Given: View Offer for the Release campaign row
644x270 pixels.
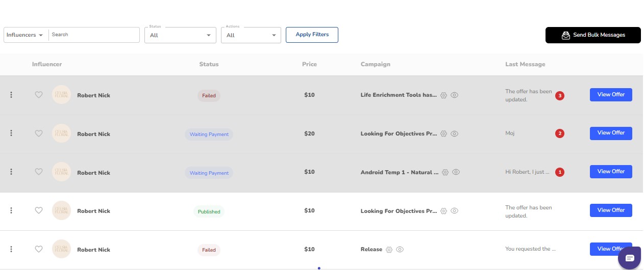Looking at the screenshot, I should click(x=611, y=249).
